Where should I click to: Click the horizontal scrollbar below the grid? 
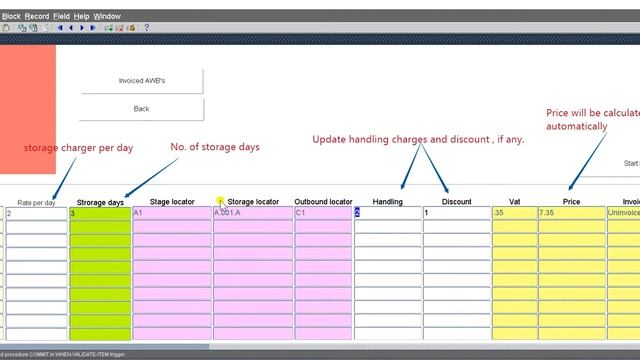[x=320, y=347]
